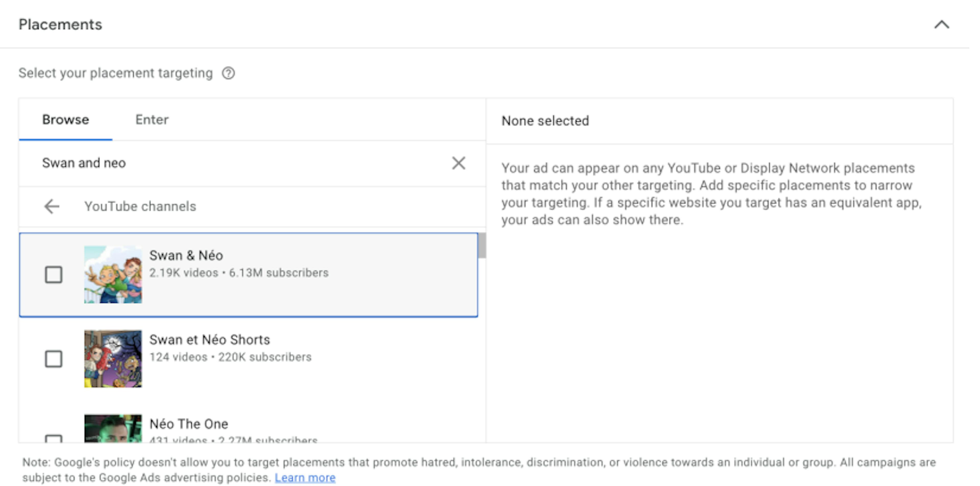The image size is (980, 486).
Task: Click '124 videos • 220K subscribers' text
Action: pyautogui.click(x=230, y=357)
